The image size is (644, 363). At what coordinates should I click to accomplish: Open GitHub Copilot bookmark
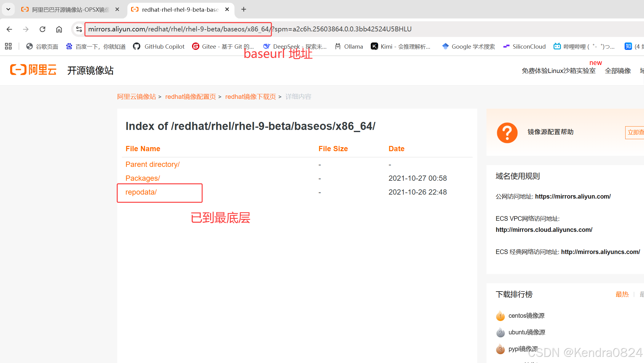(x=159, y=46)
